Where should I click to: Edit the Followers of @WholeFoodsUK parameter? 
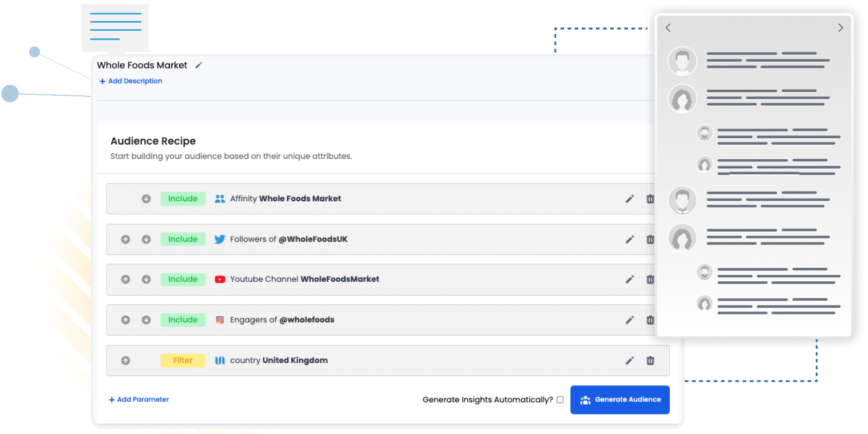pos(630,239)
